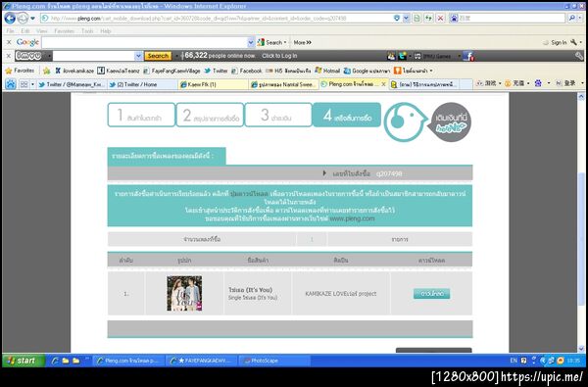Open the Google translate bookmark

click(367, 71)
